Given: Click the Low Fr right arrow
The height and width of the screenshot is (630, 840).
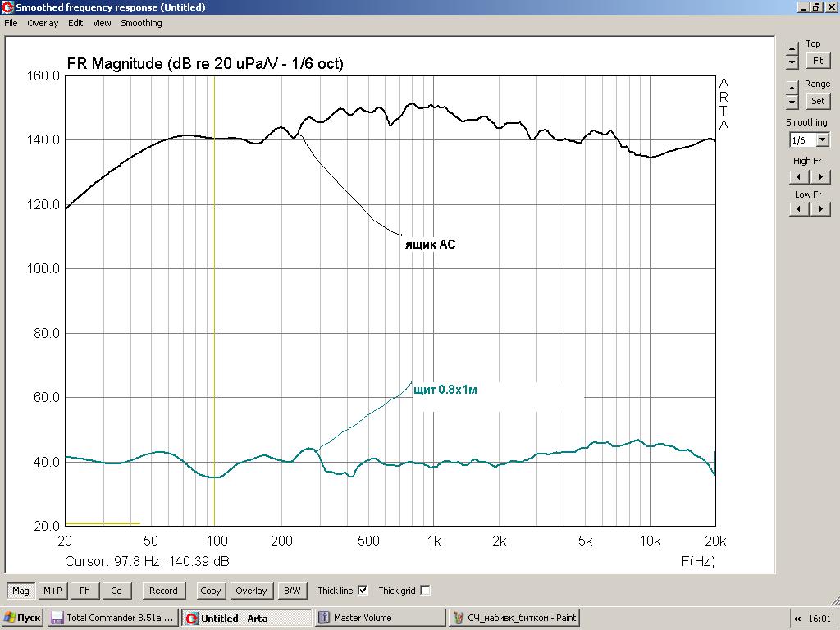Looking at the screenshot, I should (x=820, y=209).
